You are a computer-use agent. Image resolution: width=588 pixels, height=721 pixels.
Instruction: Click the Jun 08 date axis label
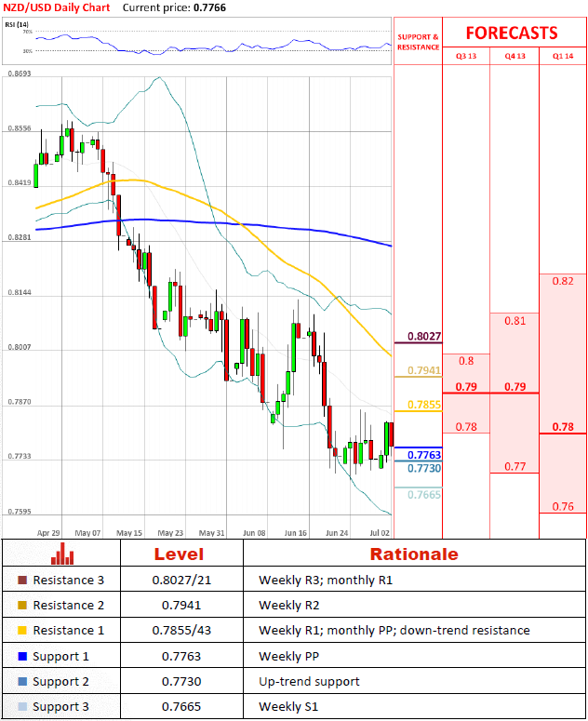(254, 533)
